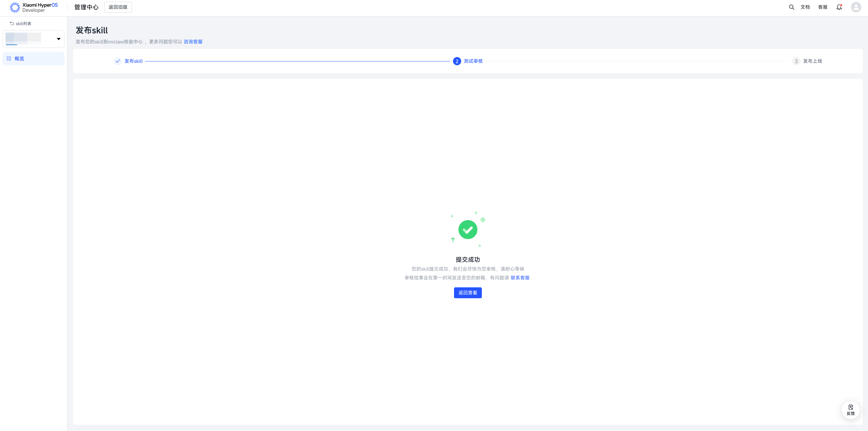The height and width of the screenshot is (431, 868).
Task: Open 客服 in the top navigation
Action: coord(823,7)
